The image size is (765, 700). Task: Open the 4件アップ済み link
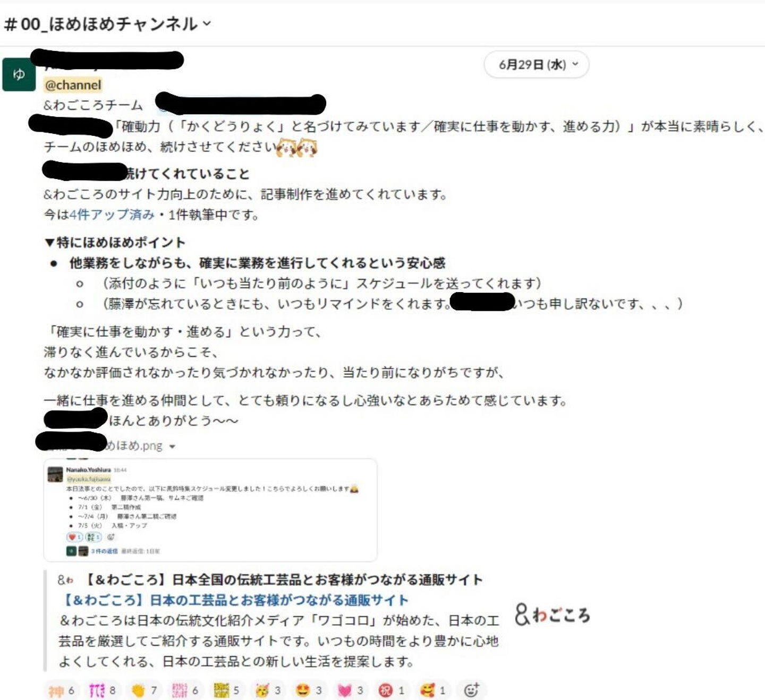pyautogui.click(x=112, y=215)
